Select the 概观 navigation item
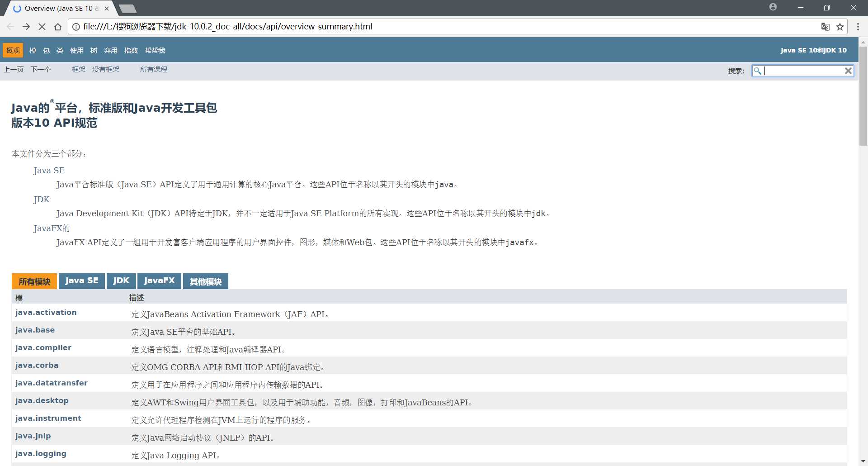Screen dimensions: 868x466 coord(13,50)
